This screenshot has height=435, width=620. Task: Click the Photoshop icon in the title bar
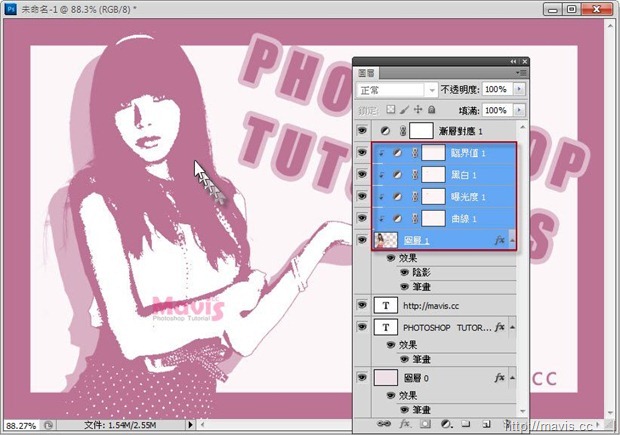coord(11,9)
